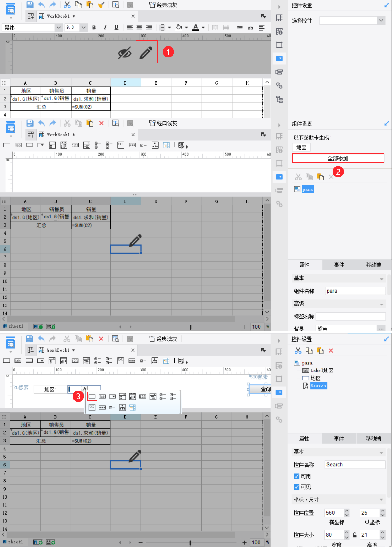The height and width of the screenshot is (547, 392).
Task: Click the 组件名称 field containing para
Action: (355, 291)
